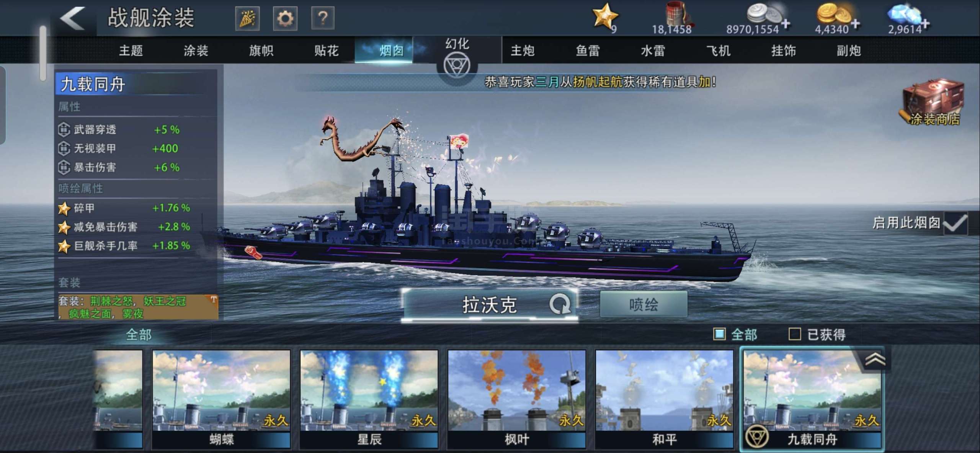This screenshot has height=453, width=980.
Task: Select the 全部 filter checkbox
Action: coord(719,334)
